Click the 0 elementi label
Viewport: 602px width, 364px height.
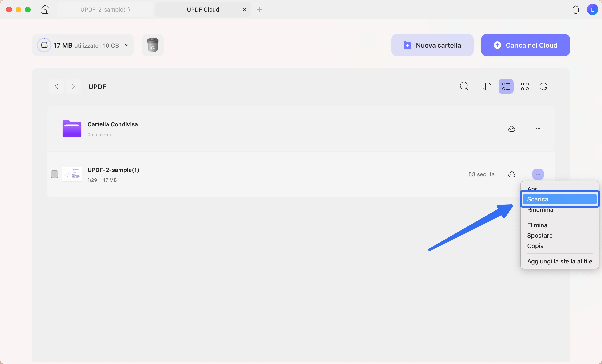[x=99, y=135]
